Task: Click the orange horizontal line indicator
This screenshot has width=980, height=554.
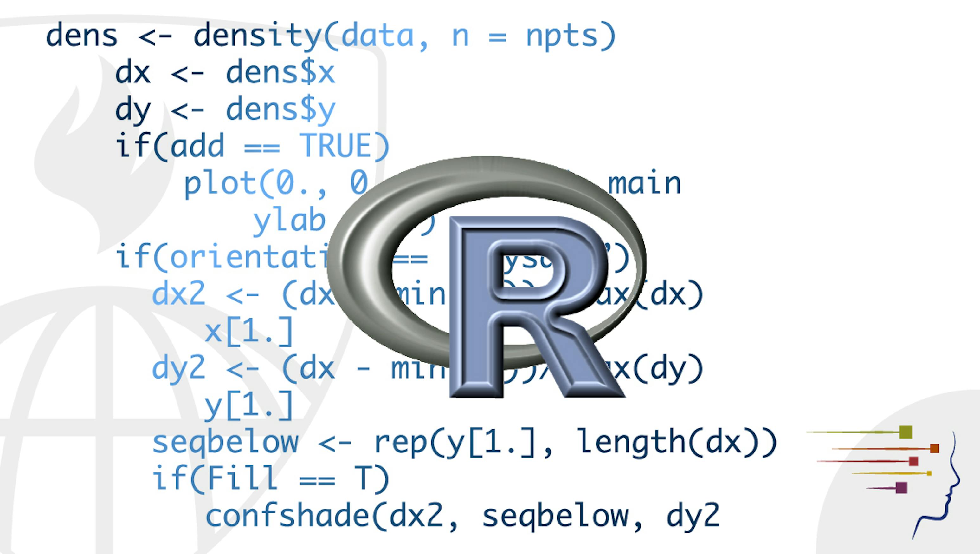Action: click(882, 448)
